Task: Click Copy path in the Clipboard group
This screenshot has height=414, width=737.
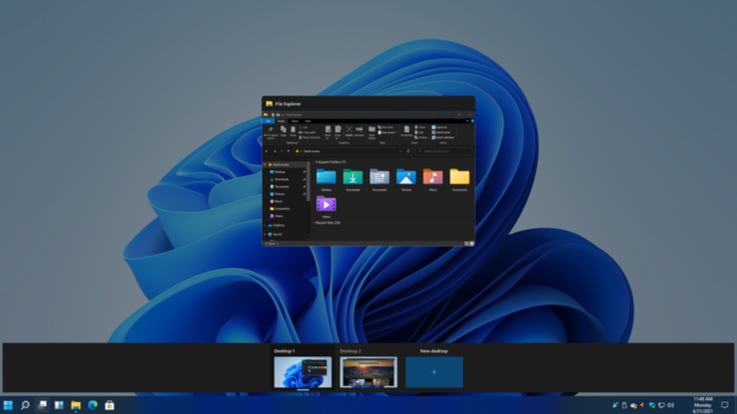Action: [307, 133]
